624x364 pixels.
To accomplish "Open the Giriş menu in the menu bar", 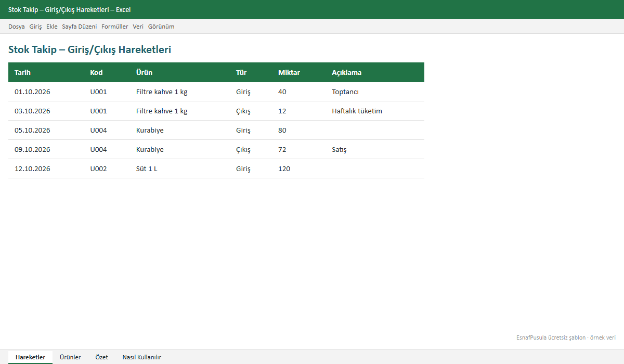I will (35, 27).
